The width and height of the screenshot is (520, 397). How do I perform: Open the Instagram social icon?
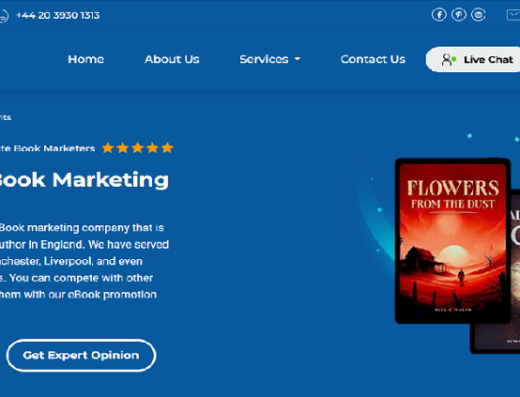(x=478, y=15)
